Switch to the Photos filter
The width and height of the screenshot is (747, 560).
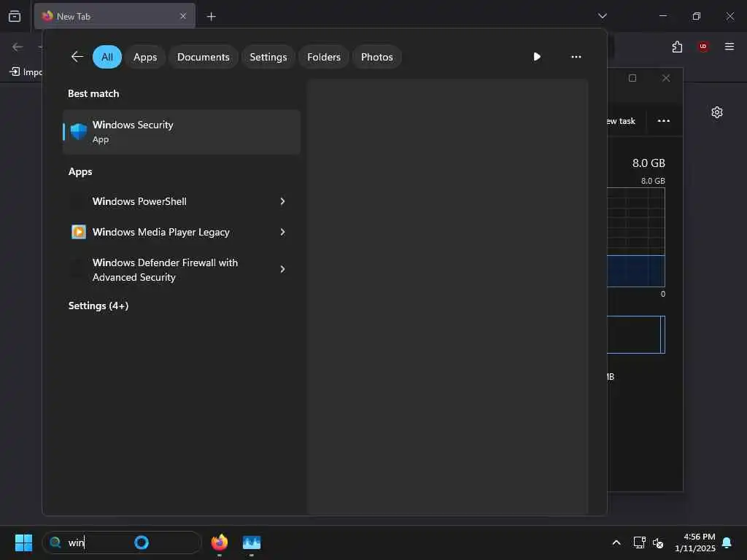click(x=377, y=57)
